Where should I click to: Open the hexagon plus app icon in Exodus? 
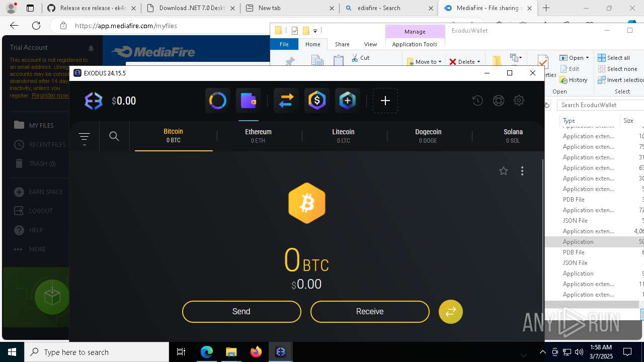[348, 101]
